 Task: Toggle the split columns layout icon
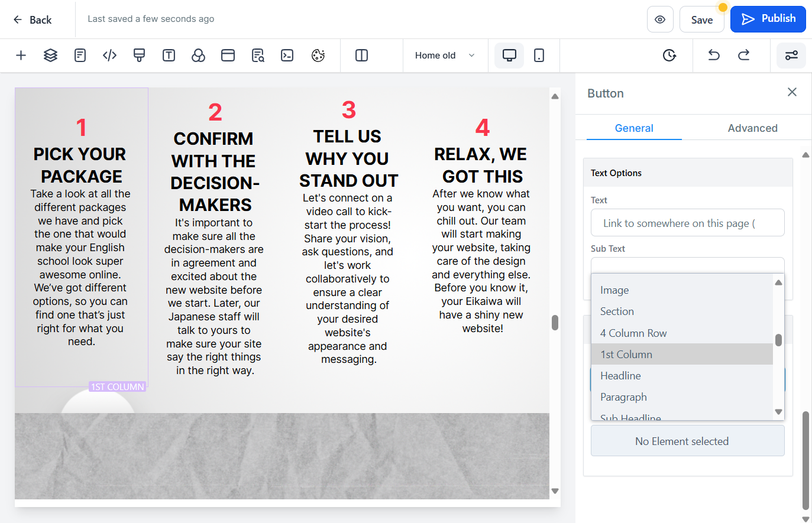point(361,56)
